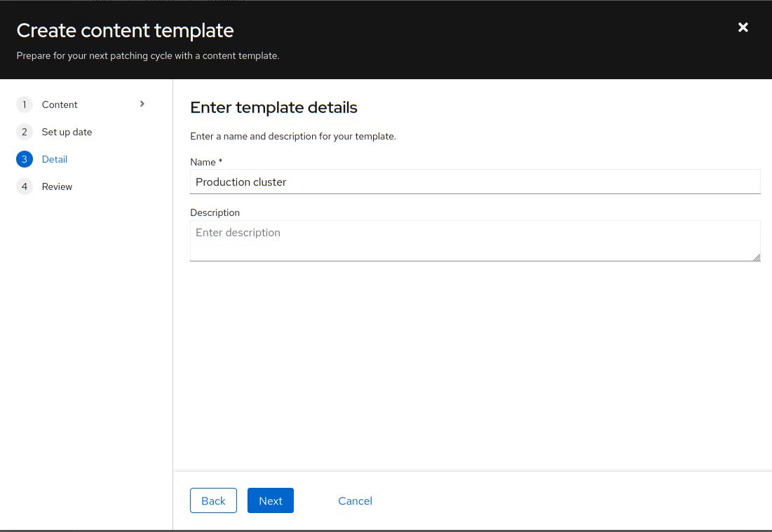The image size is (772, 532).
Task: Click the step 4 number badge
Action: [x=25, y=186]
